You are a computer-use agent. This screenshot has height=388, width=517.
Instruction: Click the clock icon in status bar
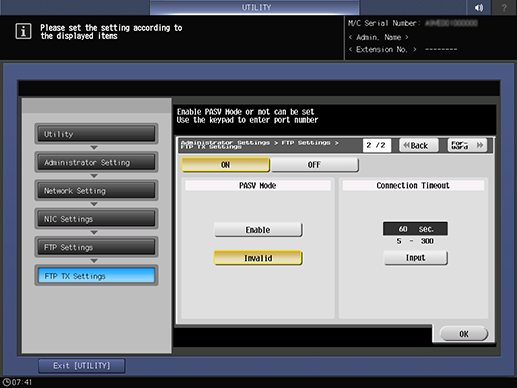(6, 382)
